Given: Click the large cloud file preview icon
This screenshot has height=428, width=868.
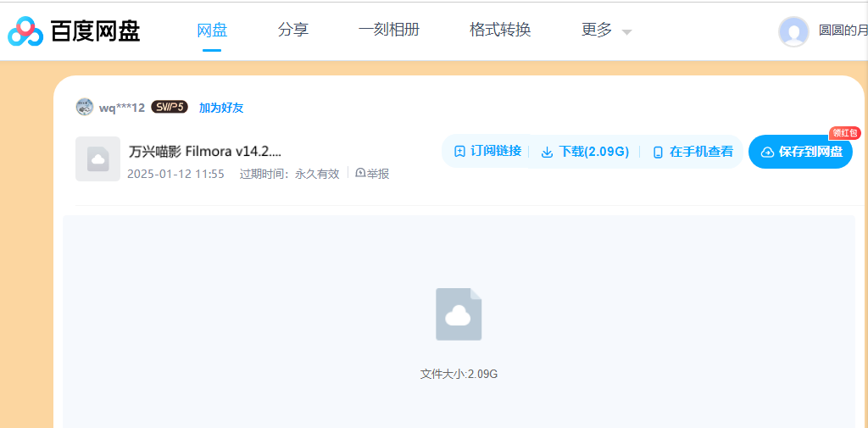Looking at the screenshot, I should [459, 314].
